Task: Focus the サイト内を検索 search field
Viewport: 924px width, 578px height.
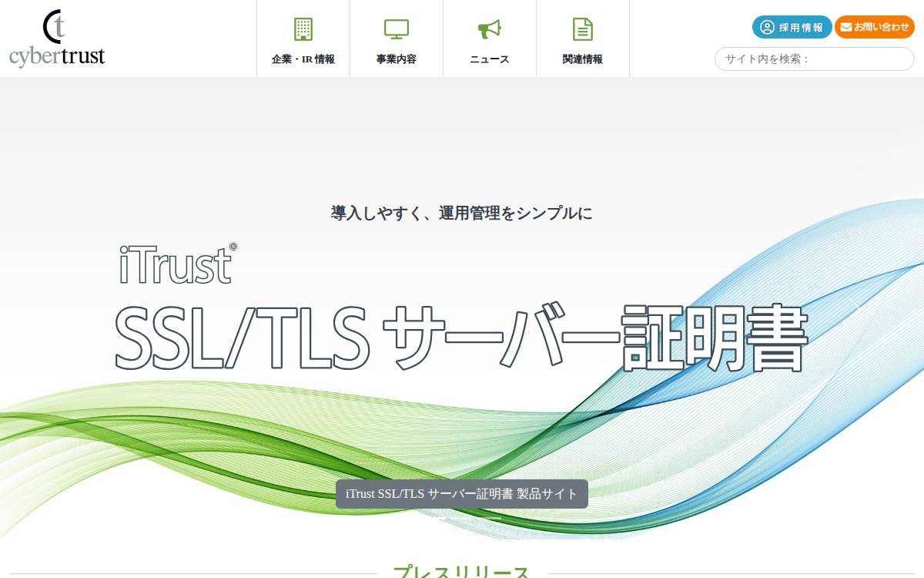Action: pos(815,59)
